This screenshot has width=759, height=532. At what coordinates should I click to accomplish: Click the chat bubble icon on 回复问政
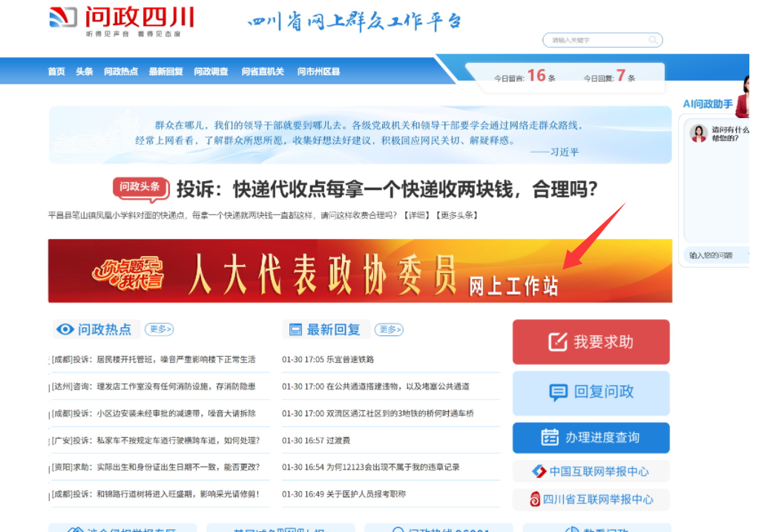pos(558,393)
